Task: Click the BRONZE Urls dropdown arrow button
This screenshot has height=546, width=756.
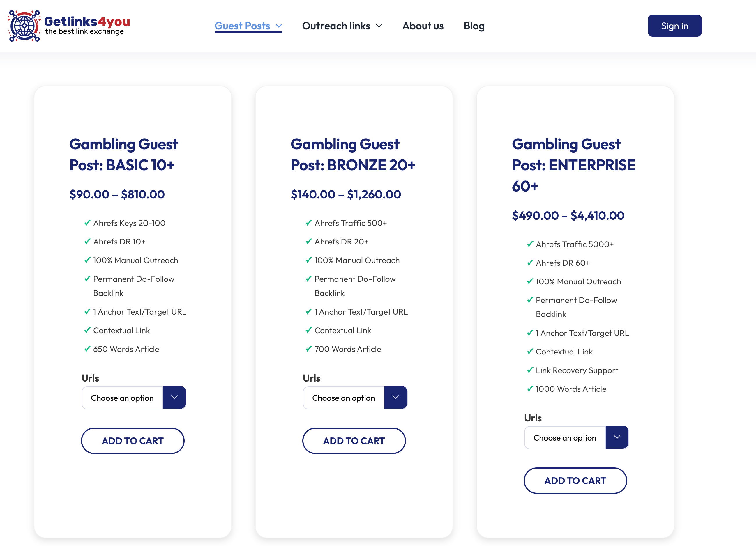Action: tap(395, 397)
